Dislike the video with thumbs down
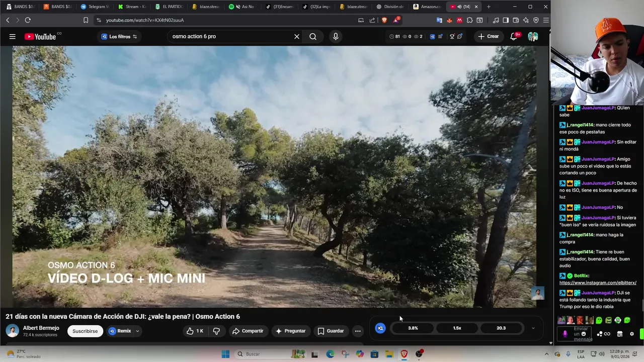The image size is (644, 362). pos(216,331)
